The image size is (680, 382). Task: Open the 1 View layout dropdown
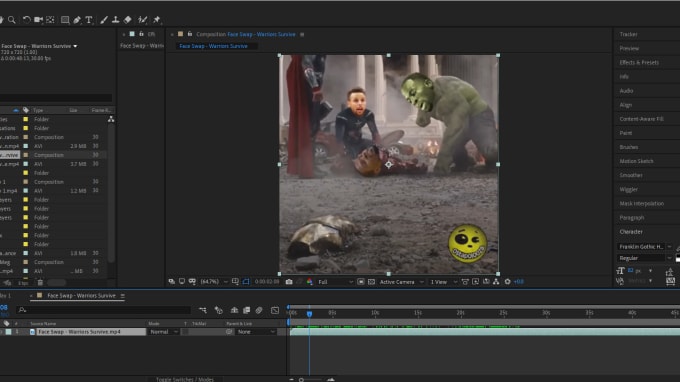(443, 282)
